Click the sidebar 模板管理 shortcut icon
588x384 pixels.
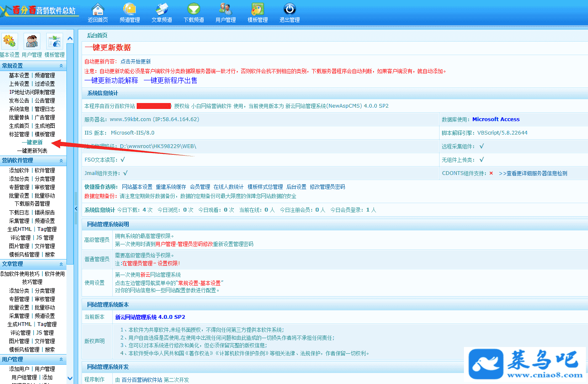[x=55, y=42]
